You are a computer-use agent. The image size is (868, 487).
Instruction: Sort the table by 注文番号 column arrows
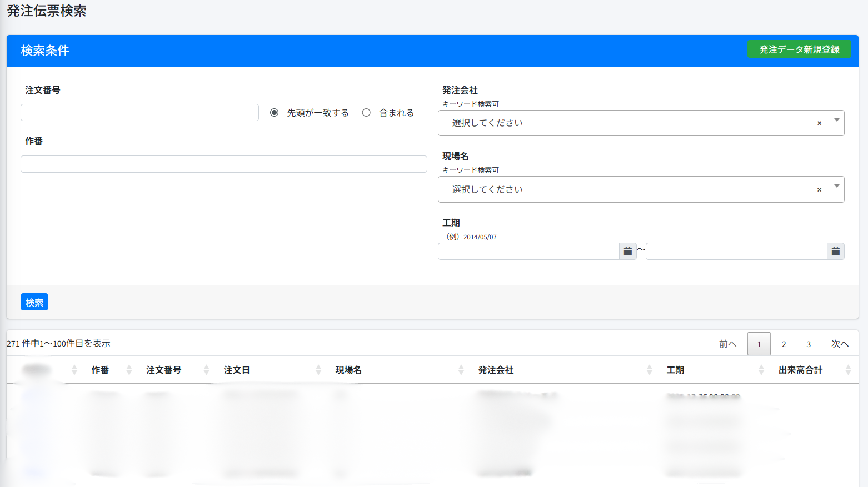pyautogui.click(x=206, y=370)
